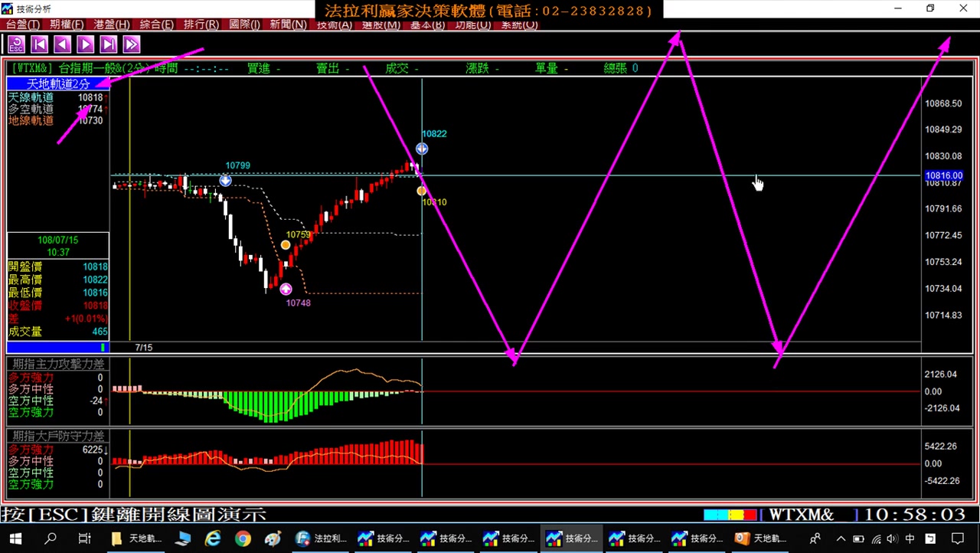The width and height of the screenshot is (980, 553).
Task: Open Task View on the taskbar
Action: pos(85,539)
